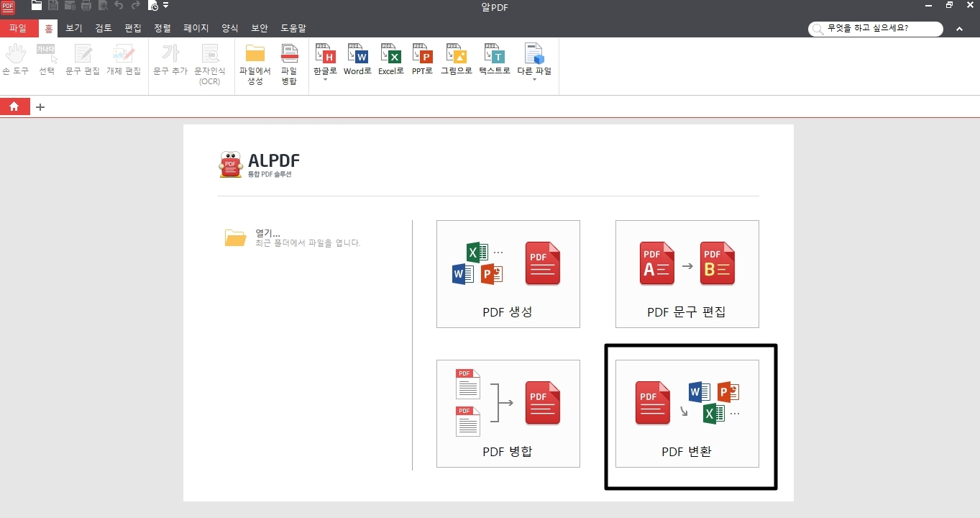Screen dimensions: 980x518
Task: Click the Print icon in quick access toolbar
Action: click(86, 6)
